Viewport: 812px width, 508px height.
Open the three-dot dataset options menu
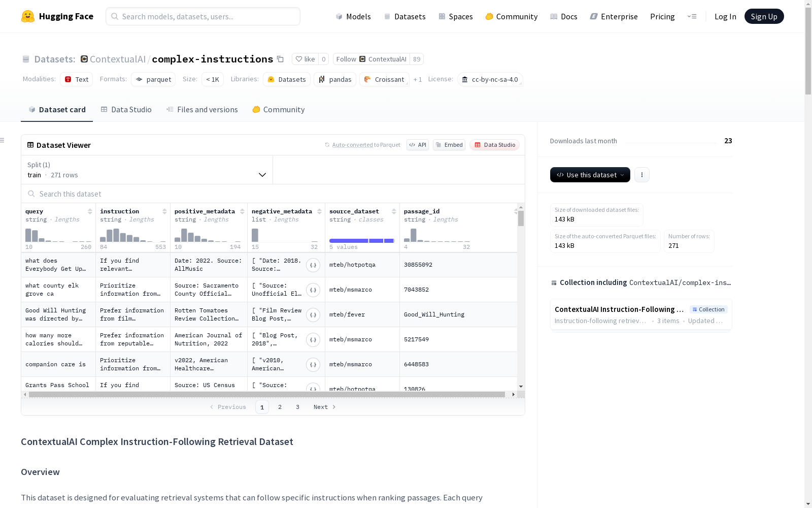642,175
